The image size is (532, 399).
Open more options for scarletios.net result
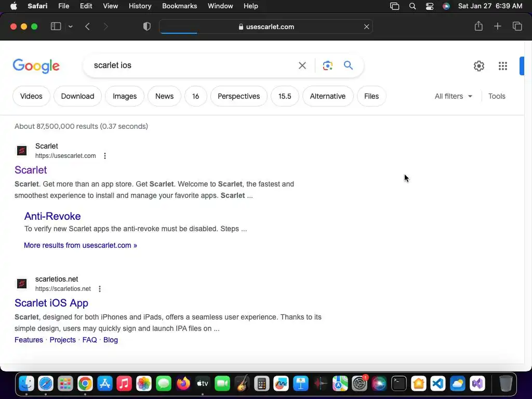tap(100, 289)
